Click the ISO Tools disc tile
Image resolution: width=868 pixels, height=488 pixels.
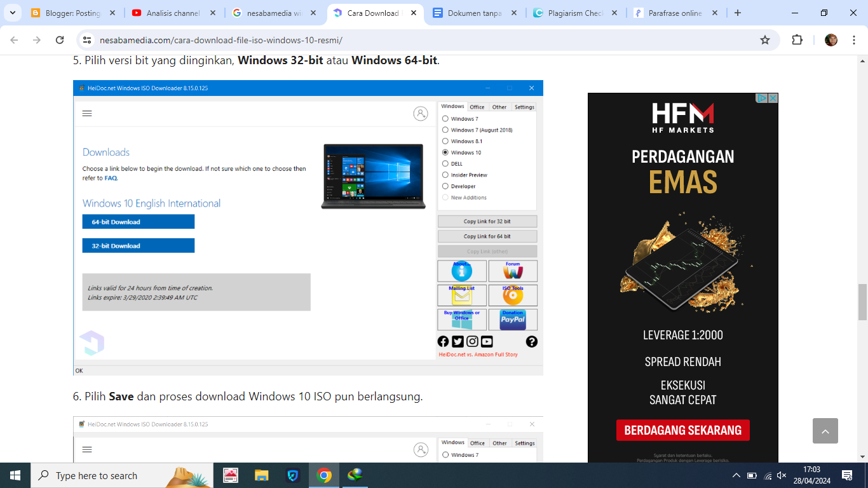(513, 295)
